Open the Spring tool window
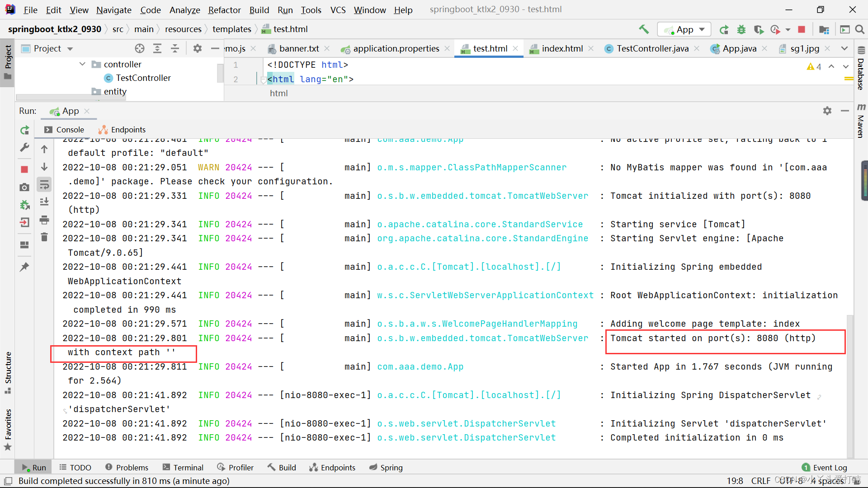 386,467
